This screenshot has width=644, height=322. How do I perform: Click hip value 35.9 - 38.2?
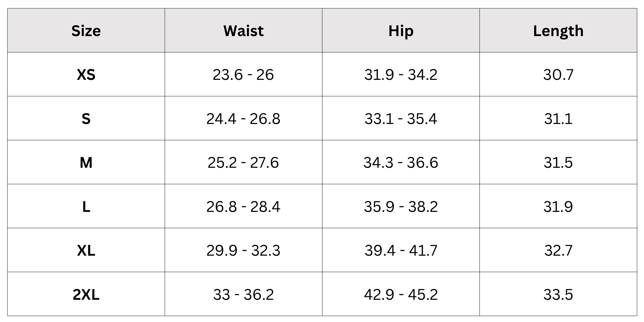[x=401, y=207]
